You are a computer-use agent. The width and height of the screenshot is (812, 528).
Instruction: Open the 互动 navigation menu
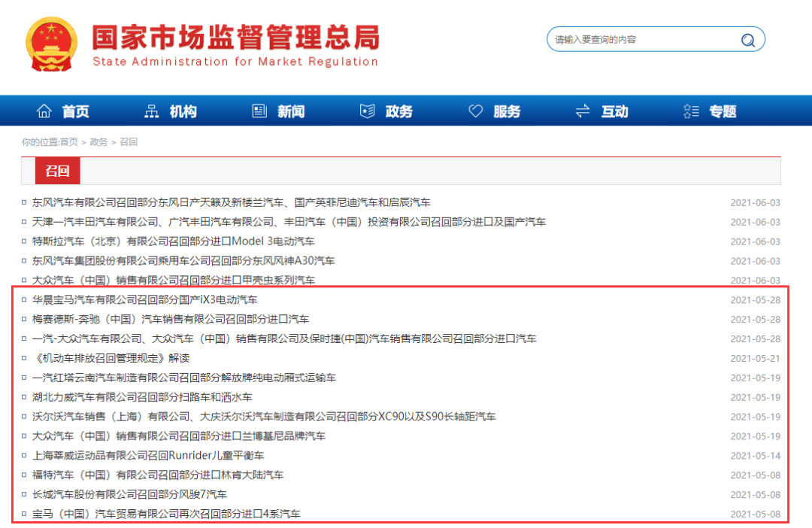click(615, 111)
